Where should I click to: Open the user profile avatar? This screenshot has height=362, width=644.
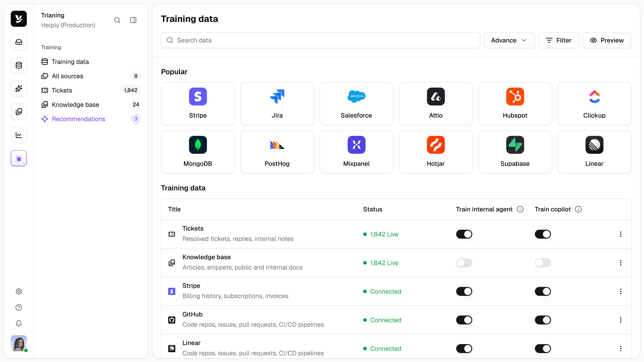[19, 343]
